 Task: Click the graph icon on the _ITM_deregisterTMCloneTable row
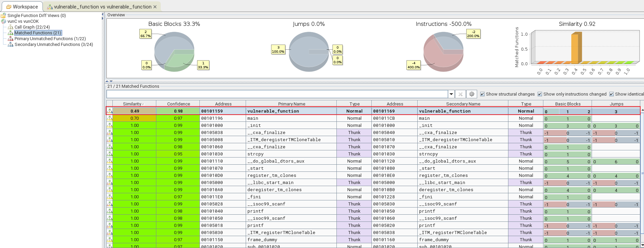pos(109,140)
